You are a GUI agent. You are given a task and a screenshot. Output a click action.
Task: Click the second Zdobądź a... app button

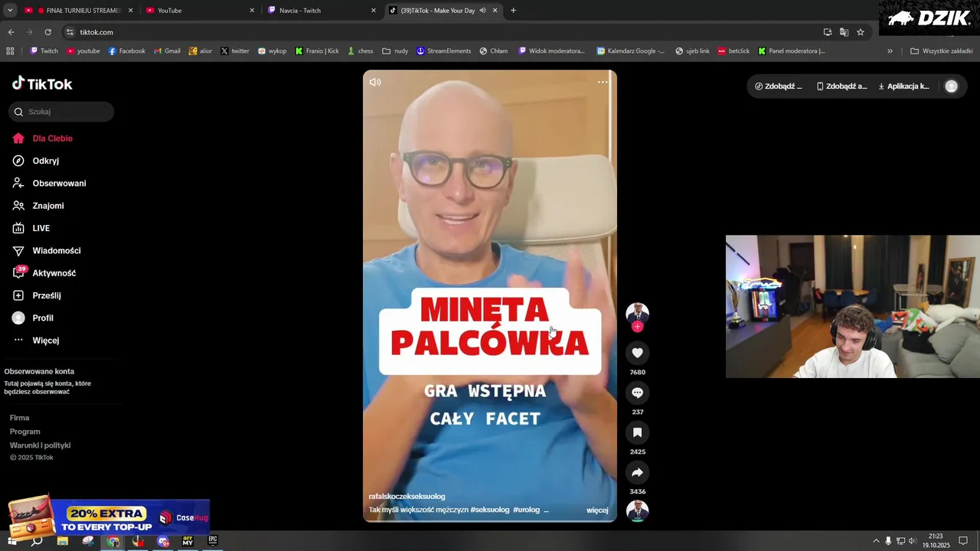click(842, 86)
